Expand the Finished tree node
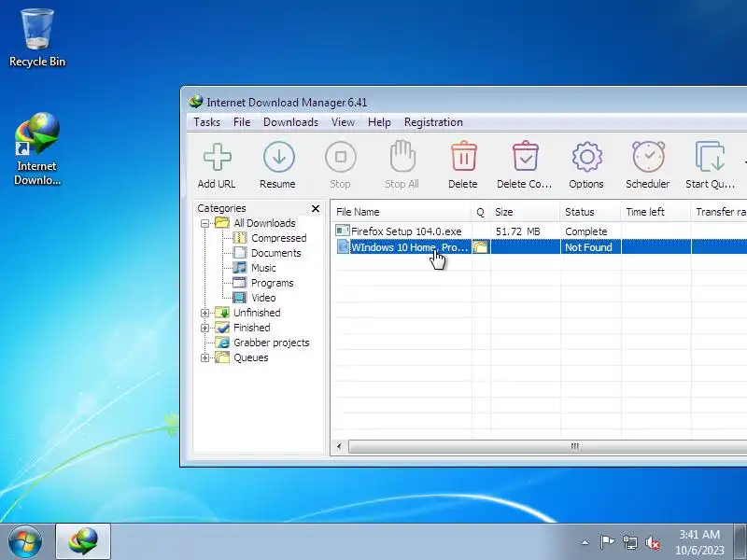Screen dimensions: 747x560 click(x=204, y=328)
